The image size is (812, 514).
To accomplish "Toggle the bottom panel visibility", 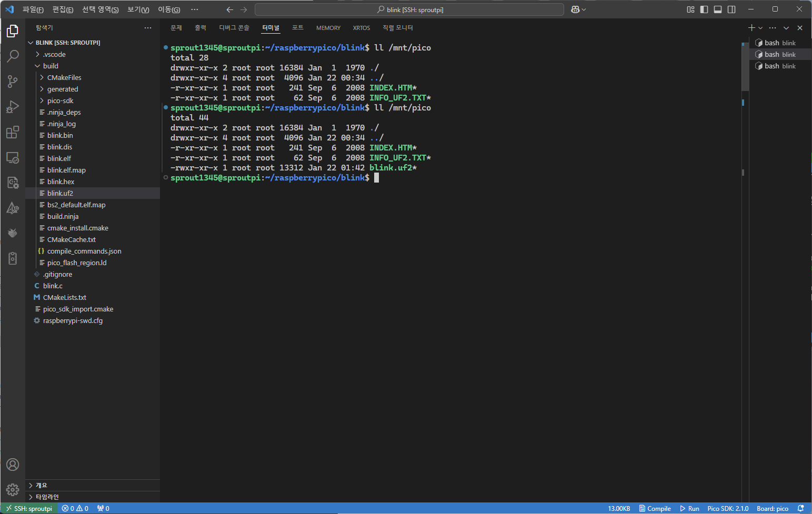I will click(718, 9).
